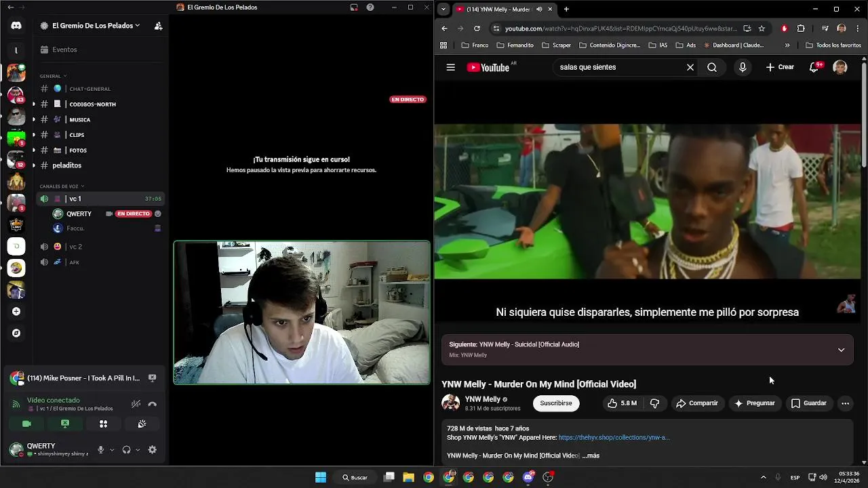Open Todos los favoritos folder
868x488 pixels.
point(833,45)
